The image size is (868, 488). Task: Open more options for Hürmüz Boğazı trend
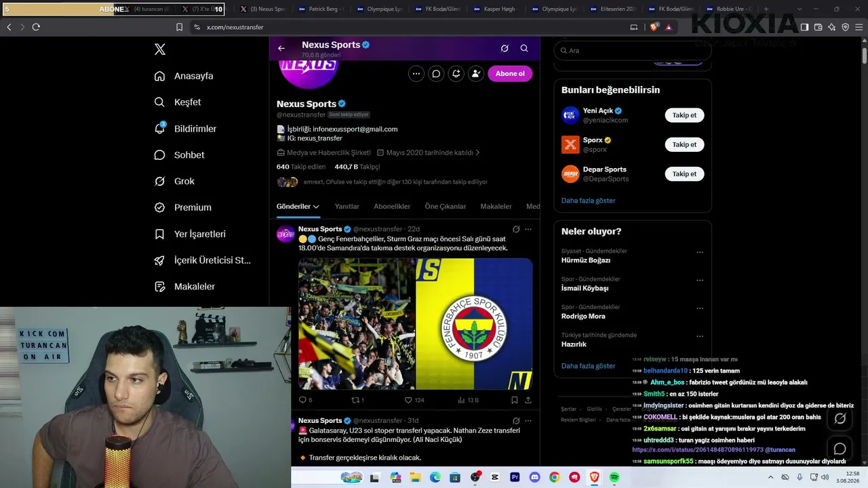(700, 252)
